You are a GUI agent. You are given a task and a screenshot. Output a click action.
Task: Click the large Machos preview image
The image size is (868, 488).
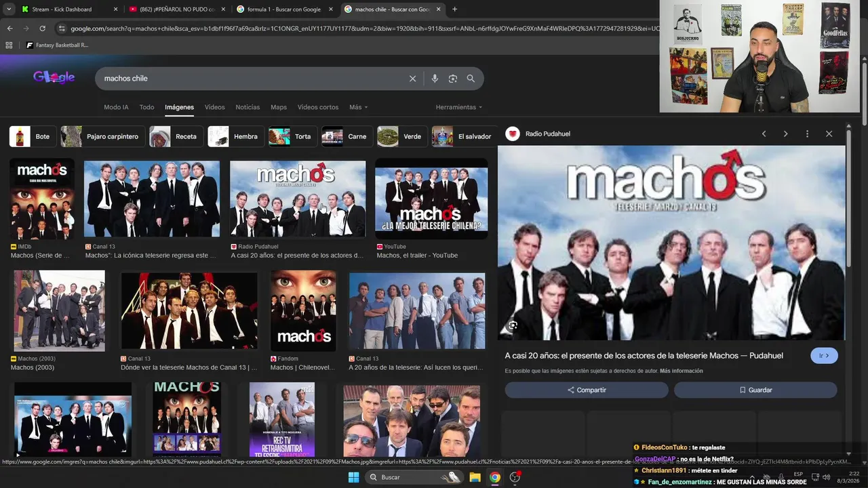pos(671,243)
